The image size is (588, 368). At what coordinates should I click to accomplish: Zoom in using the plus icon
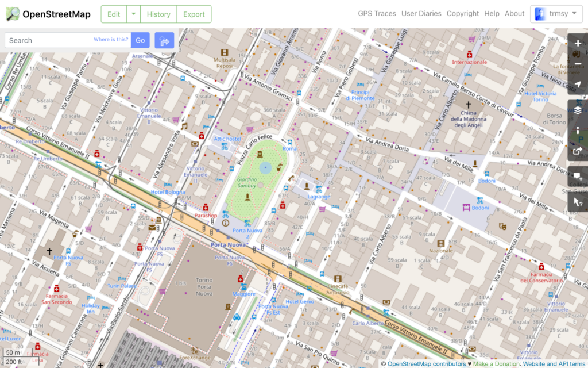point(578,43)
